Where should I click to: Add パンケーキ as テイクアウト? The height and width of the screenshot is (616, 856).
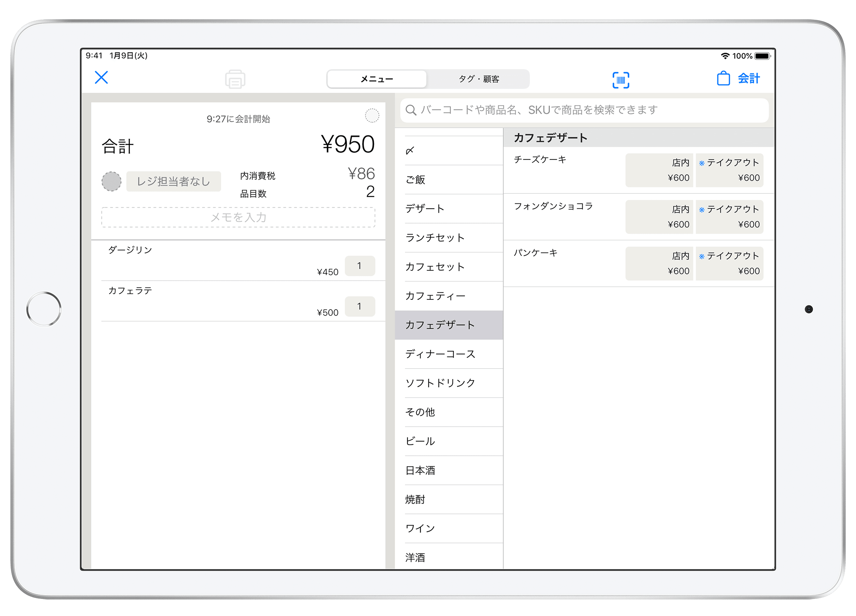point(729,263)
